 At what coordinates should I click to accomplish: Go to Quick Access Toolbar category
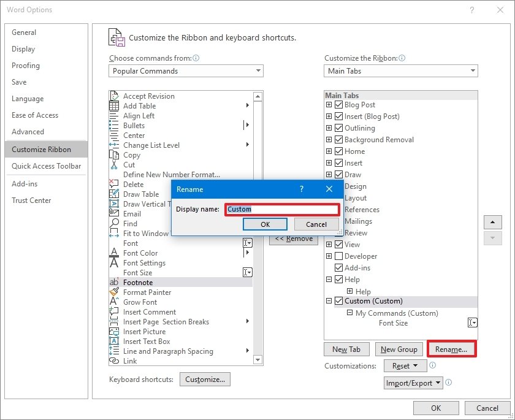pos(47,166)
